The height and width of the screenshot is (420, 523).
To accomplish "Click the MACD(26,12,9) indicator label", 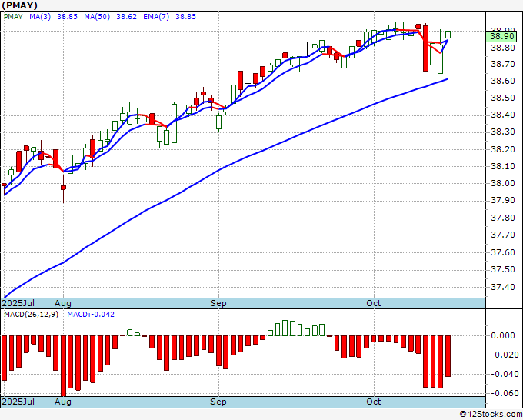I will 31,315.
